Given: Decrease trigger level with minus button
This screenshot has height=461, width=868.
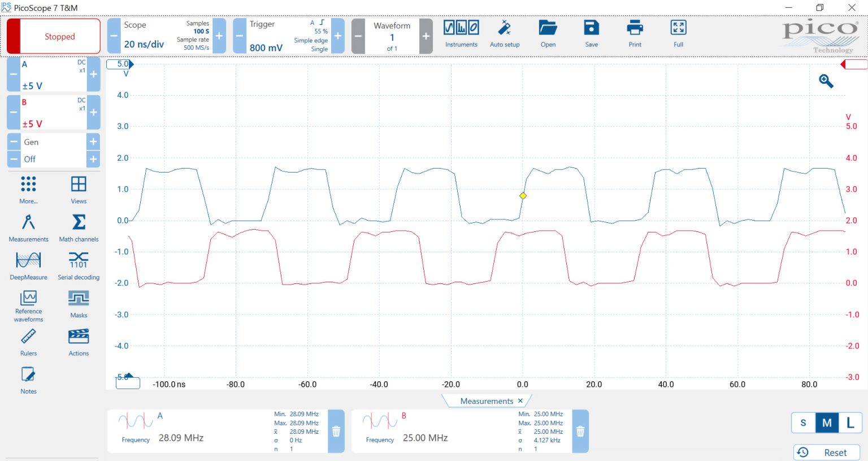Looking at the screenshot, I should pyautogui.click(x=240, y=36).
